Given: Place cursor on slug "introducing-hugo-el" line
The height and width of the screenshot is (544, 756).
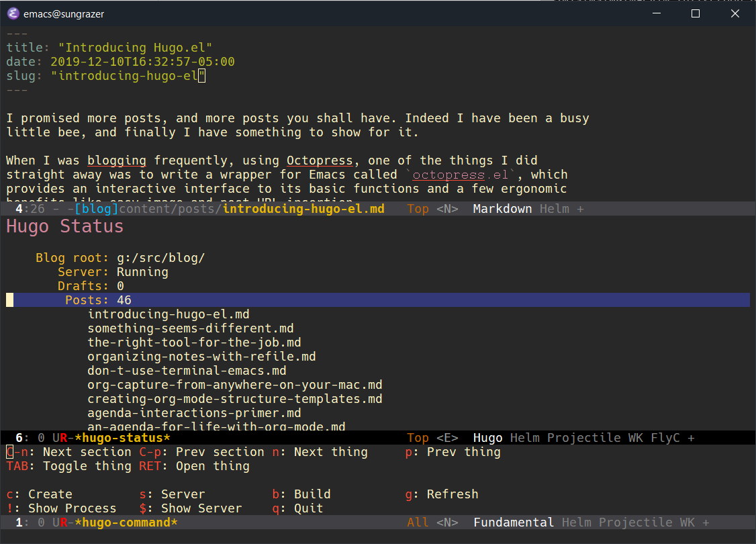Looking at the screenshot, I should [x=105, y=76].
